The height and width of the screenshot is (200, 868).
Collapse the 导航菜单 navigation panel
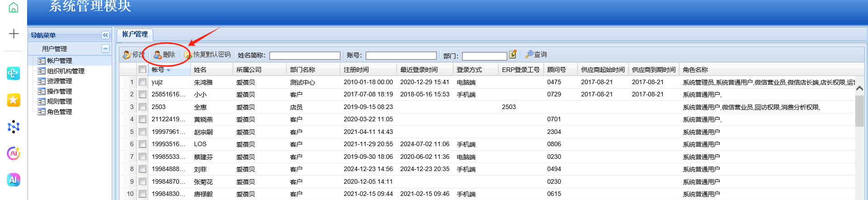105,35
